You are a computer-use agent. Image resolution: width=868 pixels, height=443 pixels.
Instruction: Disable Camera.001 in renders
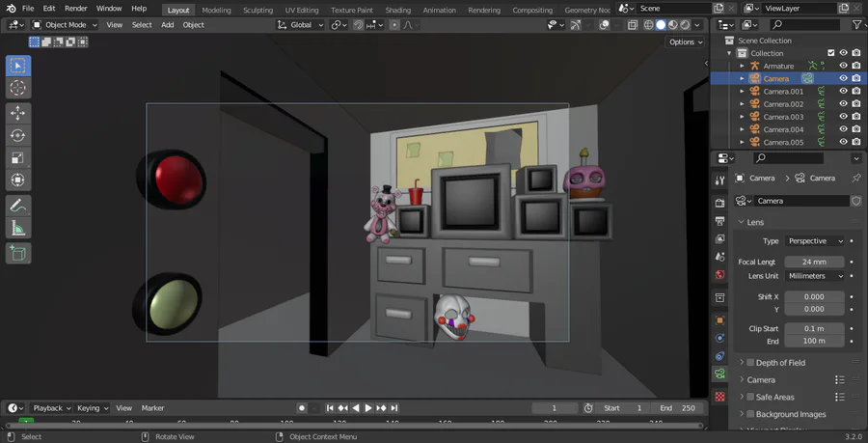point(856,92)
